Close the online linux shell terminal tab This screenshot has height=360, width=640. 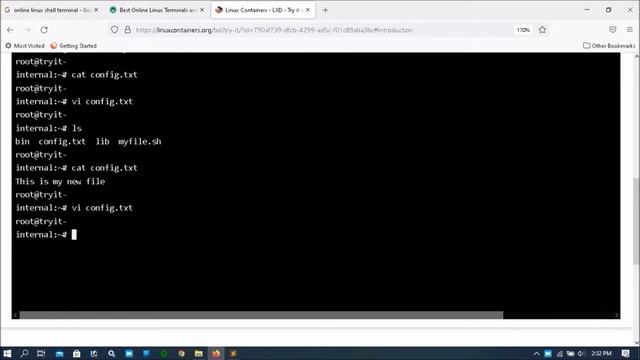coord(96,10)
